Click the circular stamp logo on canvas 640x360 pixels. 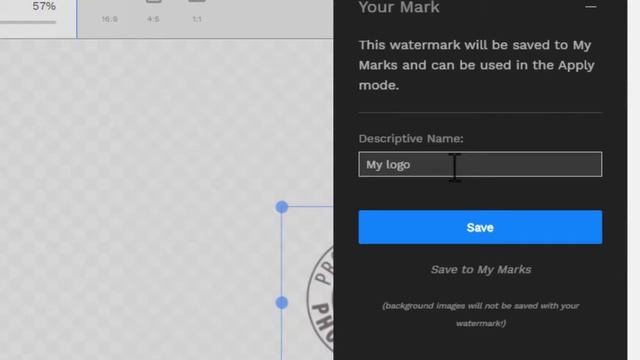(321, 300)
